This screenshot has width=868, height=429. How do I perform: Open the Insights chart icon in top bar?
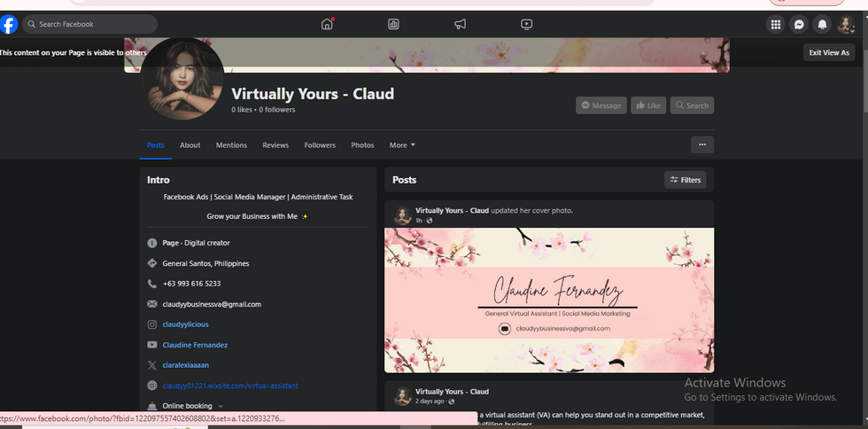pos(393,24)
